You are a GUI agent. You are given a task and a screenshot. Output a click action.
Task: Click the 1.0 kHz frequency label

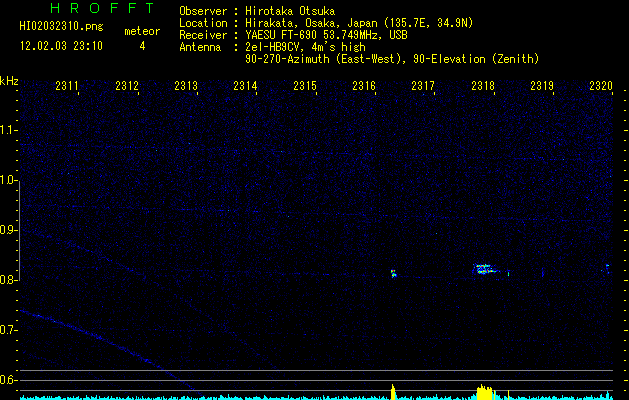click(9, 180)
